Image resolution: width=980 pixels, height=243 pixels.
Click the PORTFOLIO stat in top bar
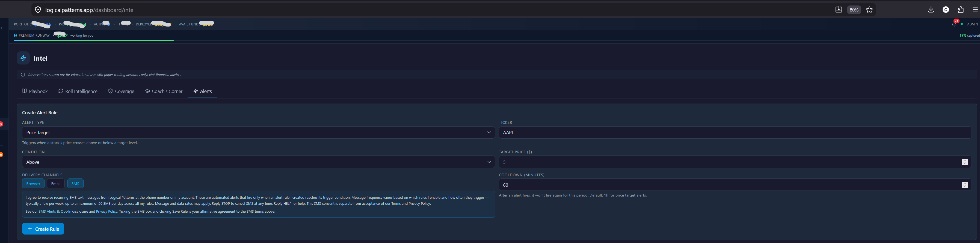32,24
